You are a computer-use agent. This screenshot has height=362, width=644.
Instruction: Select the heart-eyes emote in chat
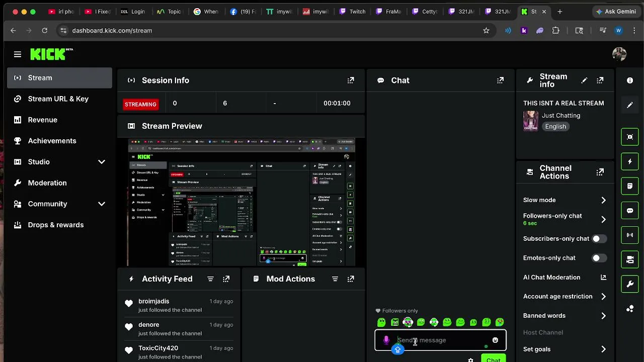[500, 322]
